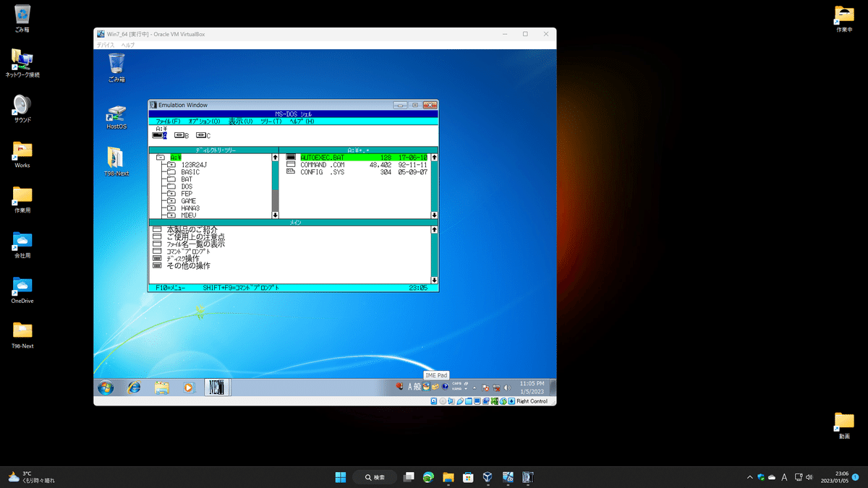Open Windows Media Player taskbar icon

coord(188,387)
